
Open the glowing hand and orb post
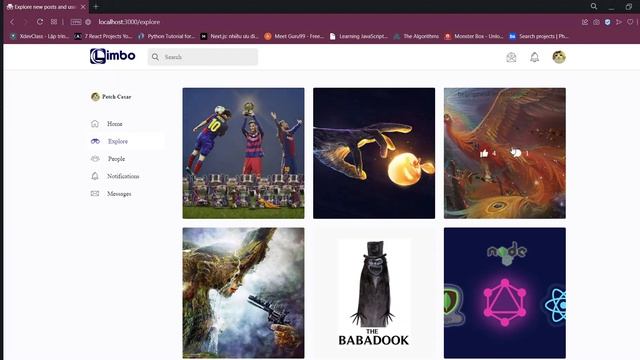[374, 153]
